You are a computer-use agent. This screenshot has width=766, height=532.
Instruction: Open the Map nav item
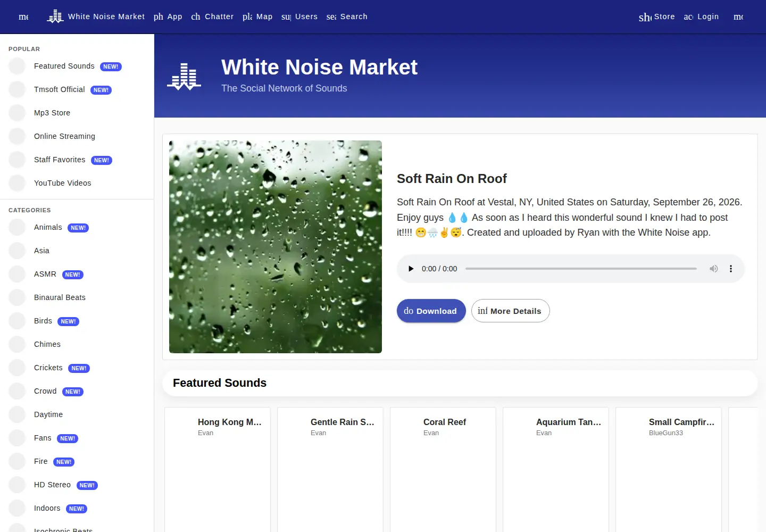(257, 16)
